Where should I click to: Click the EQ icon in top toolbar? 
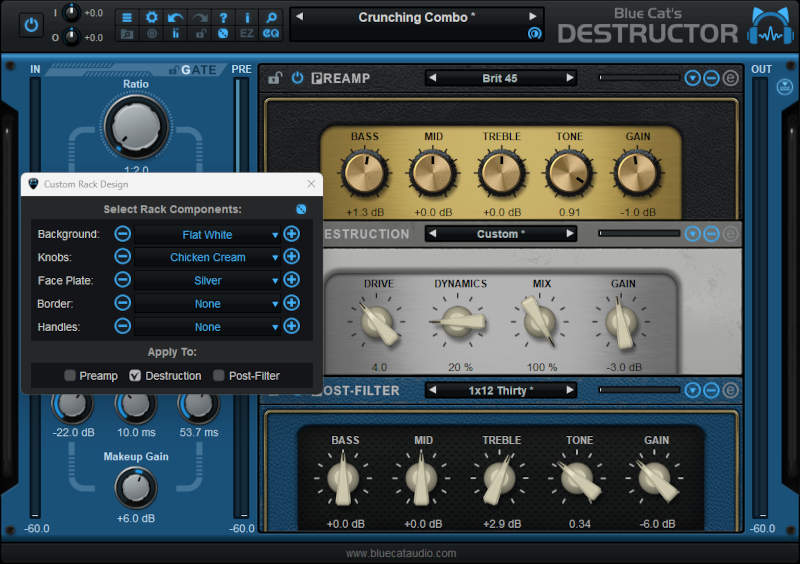[271, 34]
